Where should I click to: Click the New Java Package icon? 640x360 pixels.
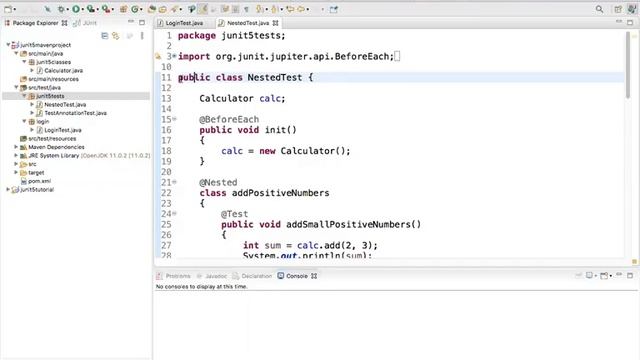[123, 9]
